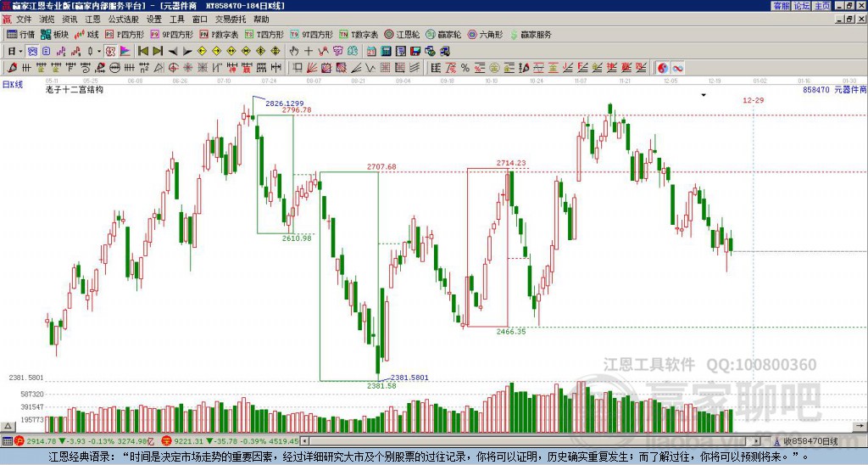Viewport: 868px width, 465px height.
Task: Toggle the infinity symbol tool button
Action: (x=677, y=68)
